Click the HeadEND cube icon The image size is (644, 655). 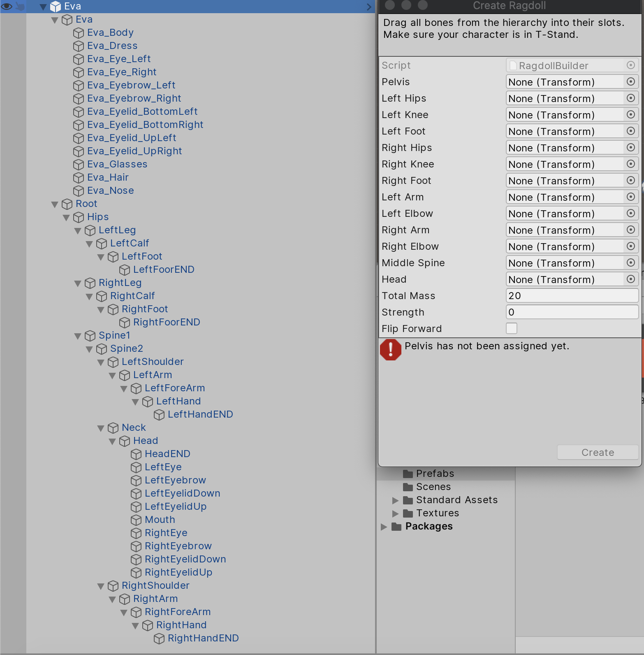point(136,454)
